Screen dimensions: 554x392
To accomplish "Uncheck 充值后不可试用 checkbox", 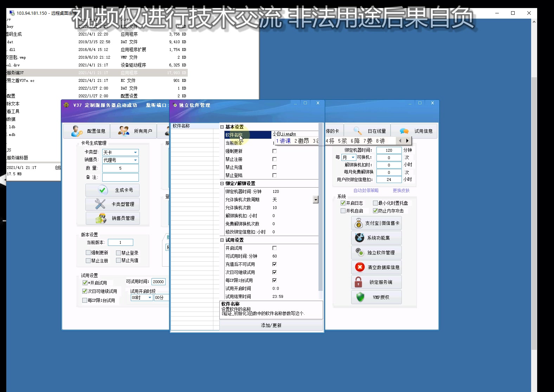I will pos(275,264).
